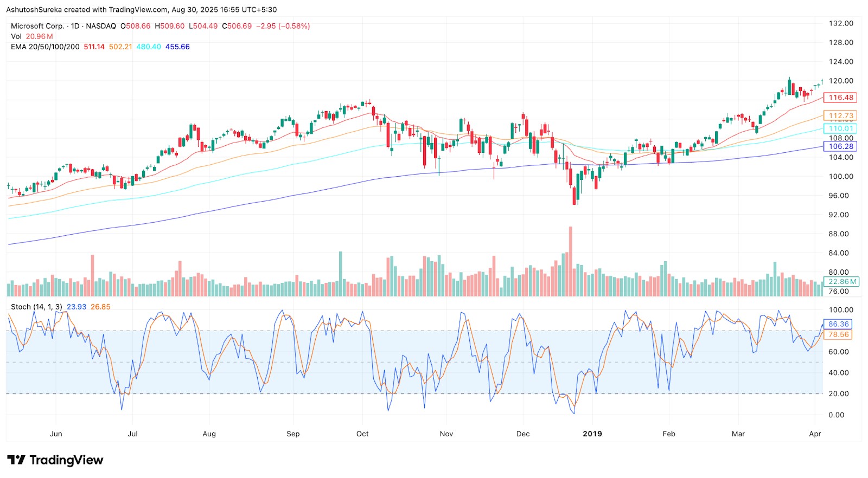Click the 128.00 price axis label
The image size is (868, 478).
[841, 42]
